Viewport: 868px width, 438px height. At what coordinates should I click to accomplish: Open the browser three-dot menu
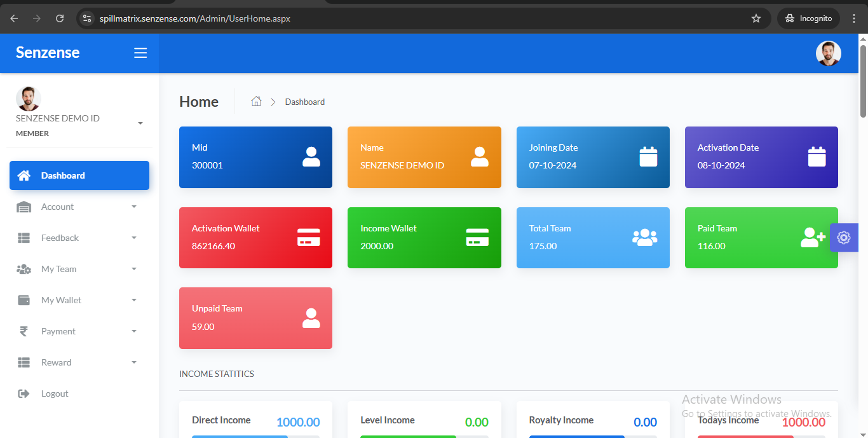(854, 18)
